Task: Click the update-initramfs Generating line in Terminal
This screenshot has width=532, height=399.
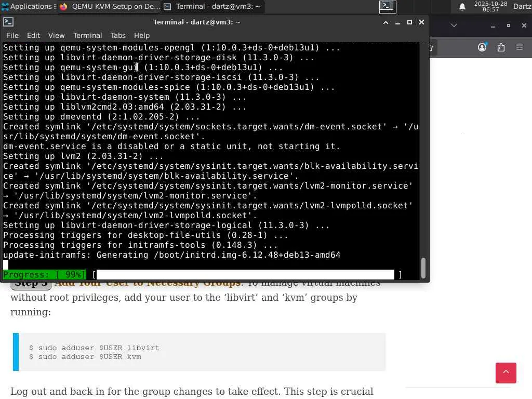Action: tap(171, 255)
